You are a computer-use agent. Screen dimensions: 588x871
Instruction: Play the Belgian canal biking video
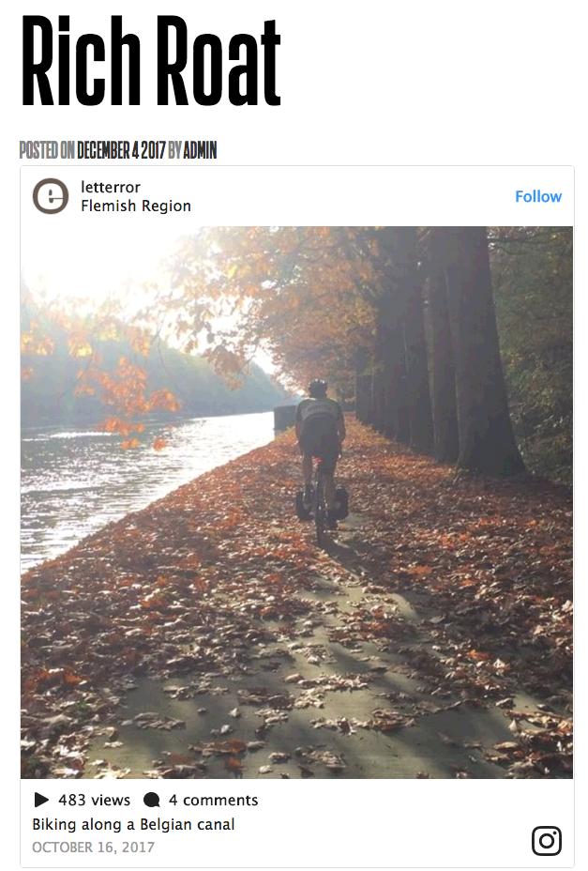(x=296, y=502)
